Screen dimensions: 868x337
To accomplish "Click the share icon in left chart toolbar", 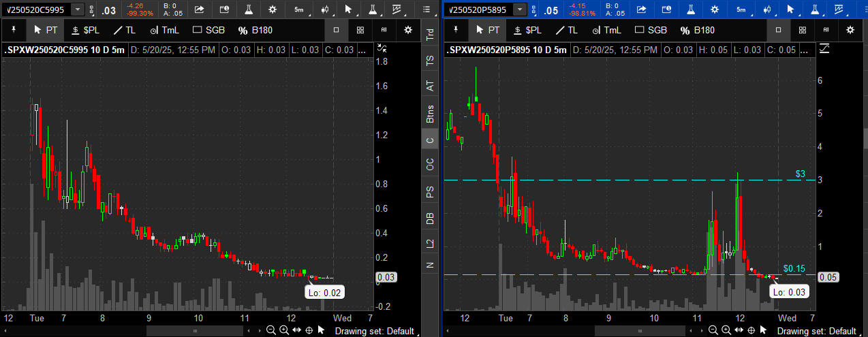I will [199, 10].
